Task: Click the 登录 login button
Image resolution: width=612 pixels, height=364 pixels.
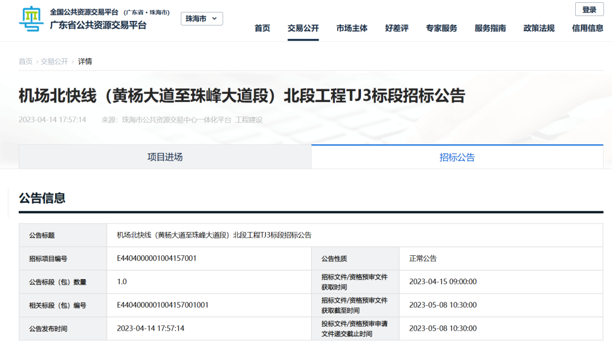Action: click(x=589, y=10)
